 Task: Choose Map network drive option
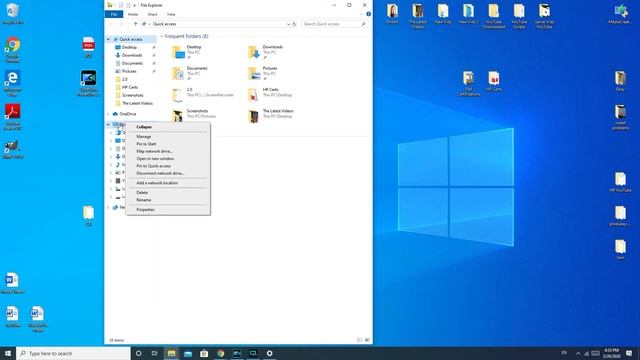coord(154,151)
